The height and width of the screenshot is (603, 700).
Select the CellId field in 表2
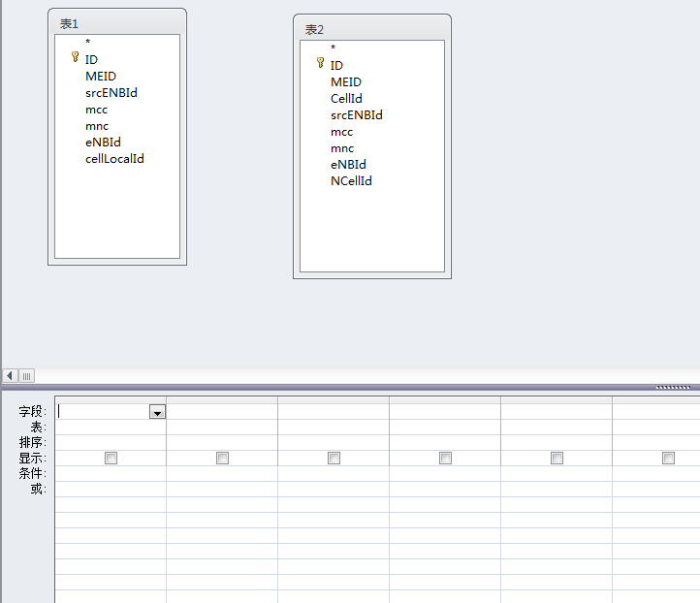[346, 99]
